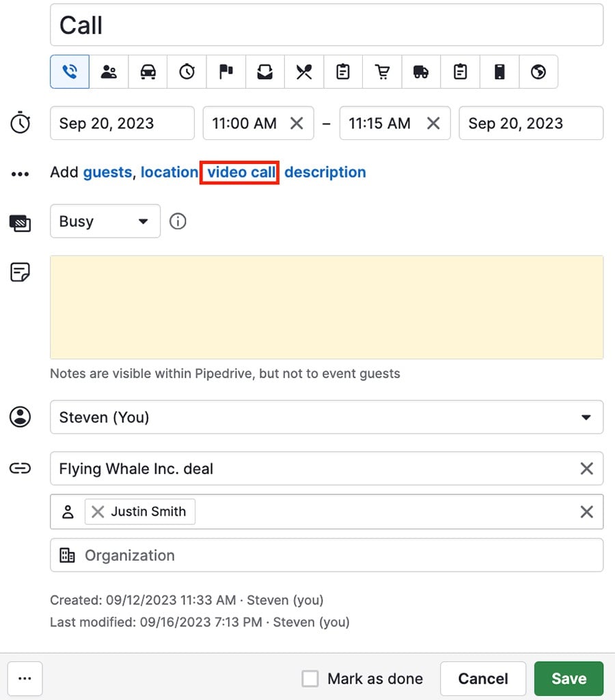Select the globe activity type icon

tap(539, 72)
